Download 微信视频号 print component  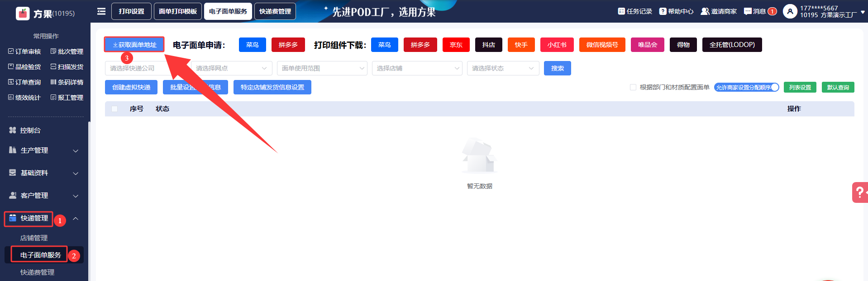click(602, 45)
